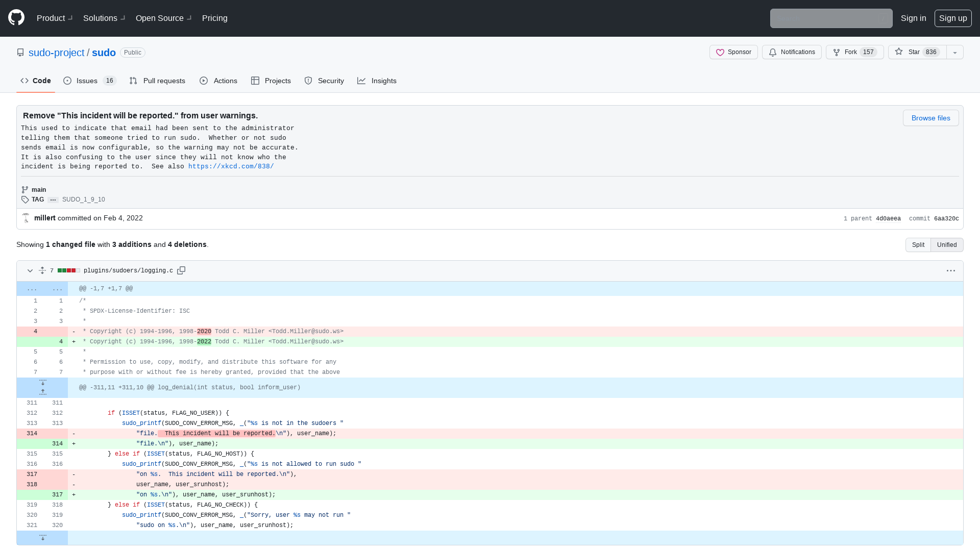Click the Copy path icon for logging.c
This screenshot has width=980, height=551.
point(182,270)
